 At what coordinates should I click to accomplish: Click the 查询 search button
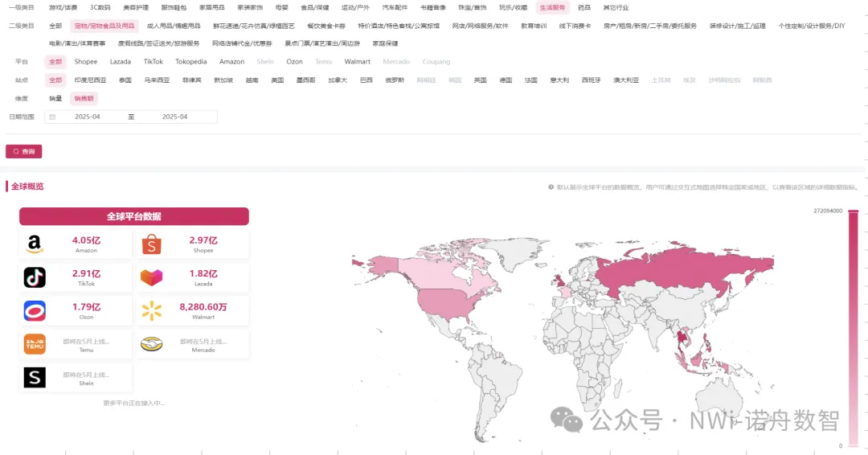tap(24, 151)
